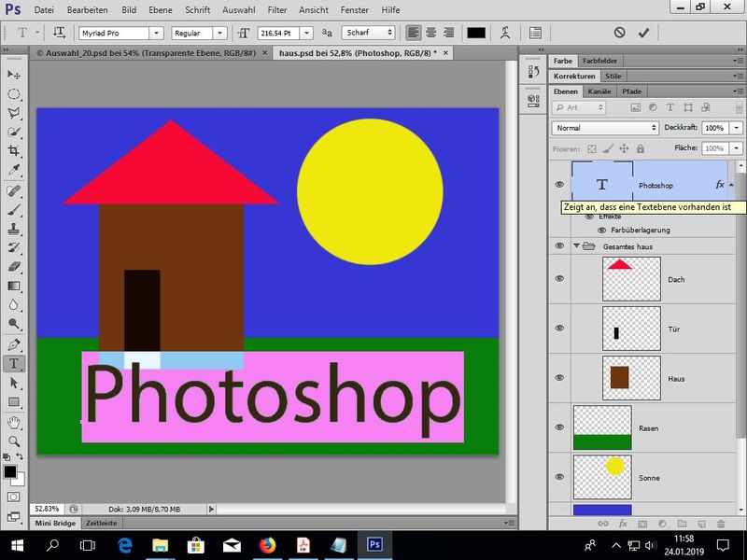Open Firefox from the Windows taskbar
Screen dimensions: 747x560
pyautogui.click(x=268, y=544)
